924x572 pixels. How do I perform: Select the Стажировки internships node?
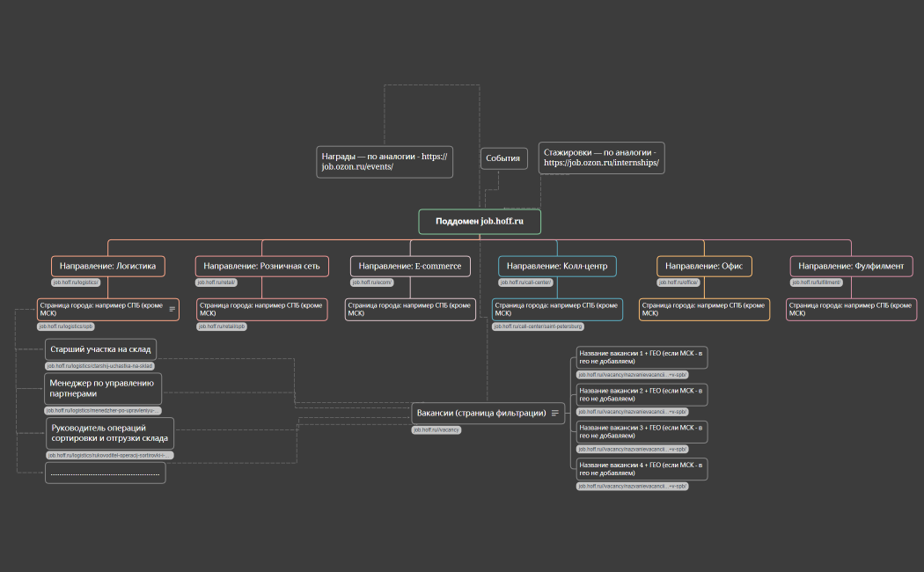tap(601, 158)
